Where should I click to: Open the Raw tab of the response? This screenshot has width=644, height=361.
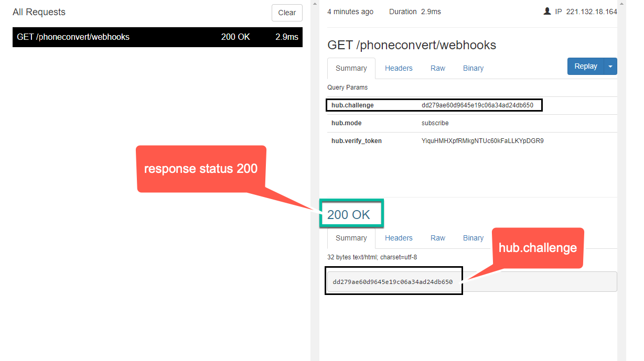(x=438, y=238)
